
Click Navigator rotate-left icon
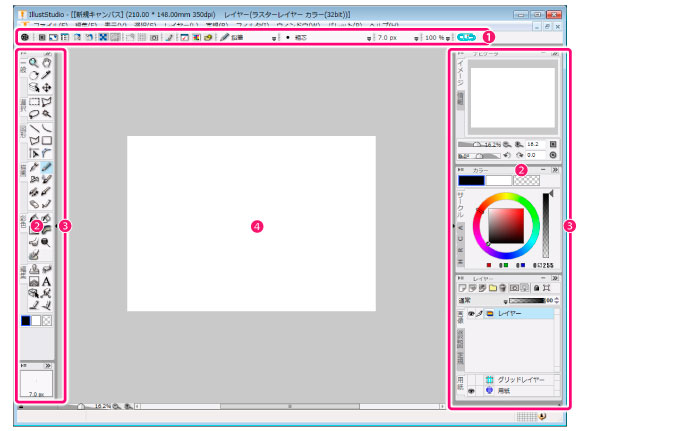pos(507,155)
